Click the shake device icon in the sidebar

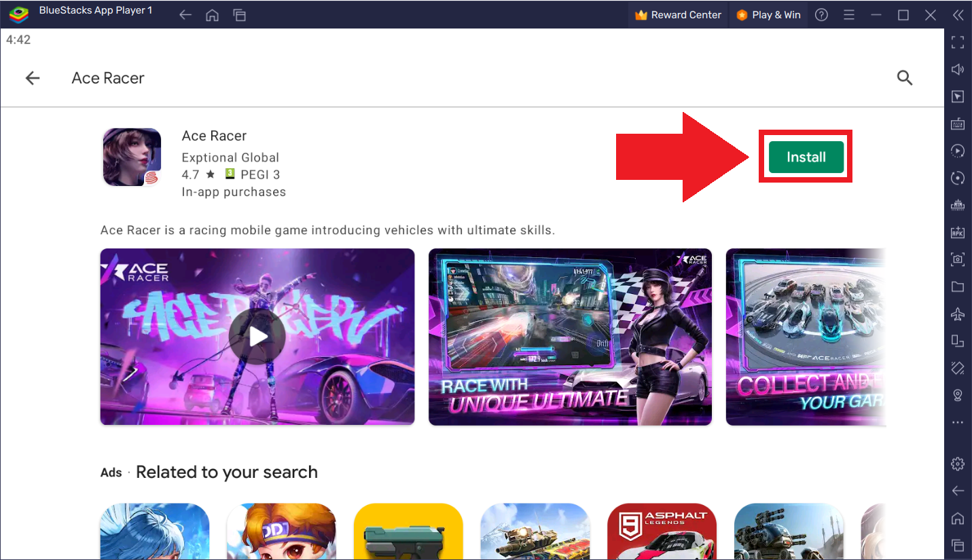click(x=958, y=368)
